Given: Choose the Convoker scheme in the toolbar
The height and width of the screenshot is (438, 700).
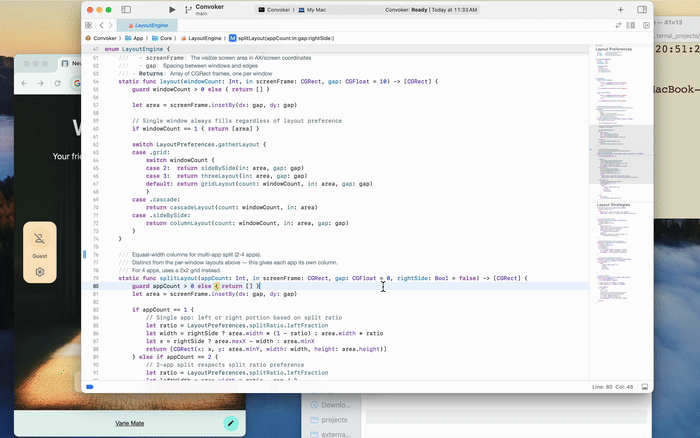Looking at the screenshot, I should [x=274, y=10].
